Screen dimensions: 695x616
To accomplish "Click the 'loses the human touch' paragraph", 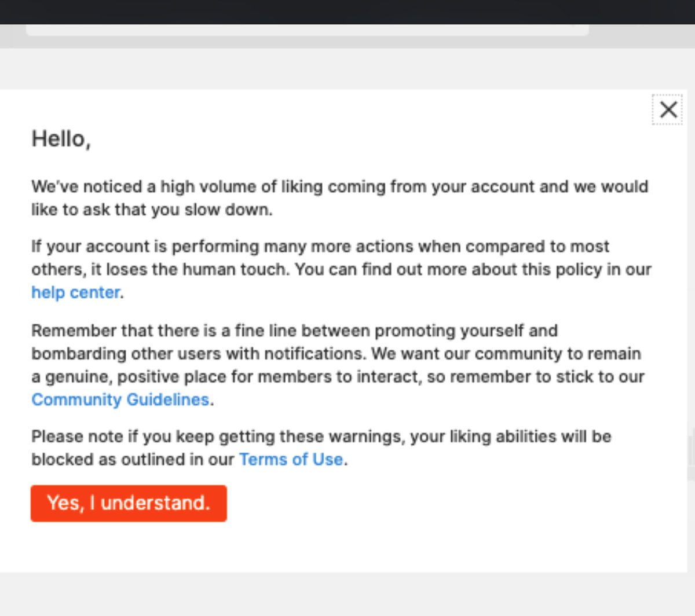I will (342, 269).
